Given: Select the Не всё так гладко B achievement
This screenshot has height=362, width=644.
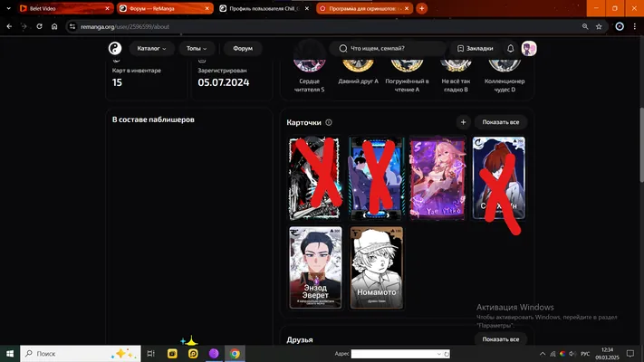Looking at the screenshot, I should click(456, 76).
